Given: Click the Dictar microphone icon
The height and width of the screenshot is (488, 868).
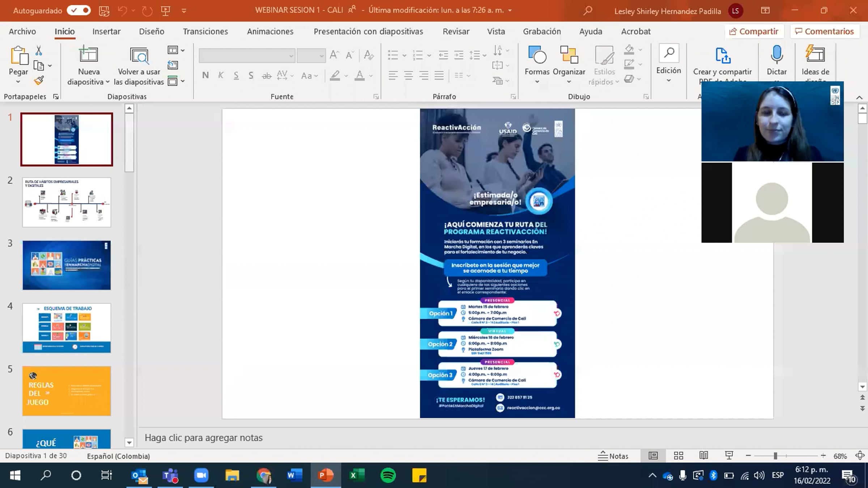Looking at the screenshot, I should click(776, 55).
